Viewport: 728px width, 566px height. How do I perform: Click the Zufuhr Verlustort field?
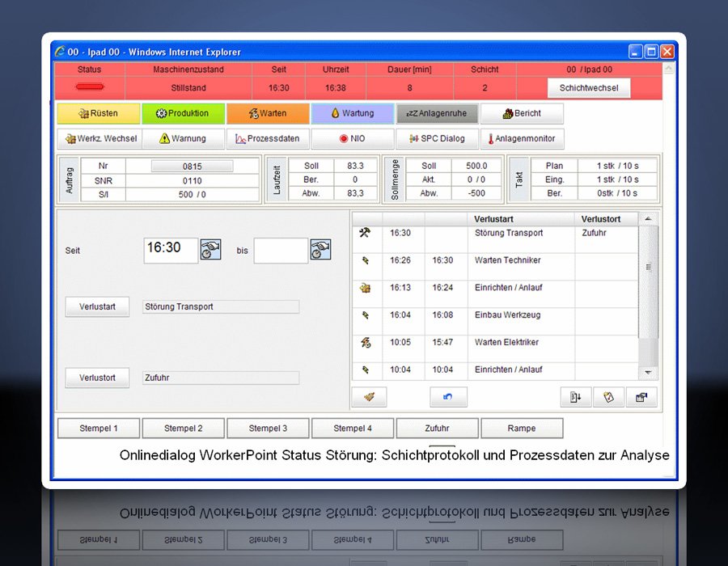pos(221,378)
